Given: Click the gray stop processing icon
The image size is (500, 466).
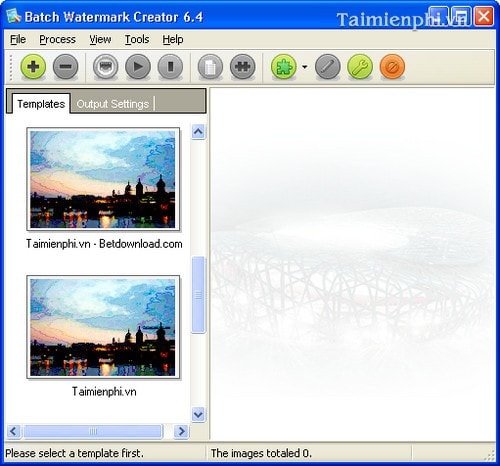Looking at the screenshot, I should 170,67.
